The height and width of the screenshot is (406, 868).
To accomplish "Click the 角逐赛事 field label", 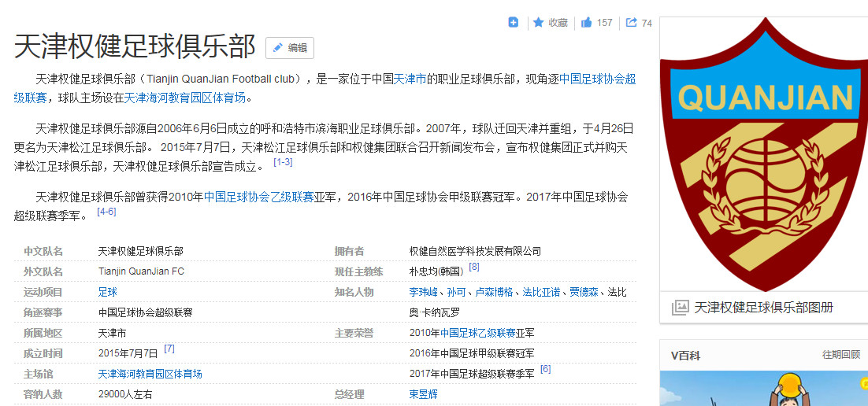I will [43, 312].
